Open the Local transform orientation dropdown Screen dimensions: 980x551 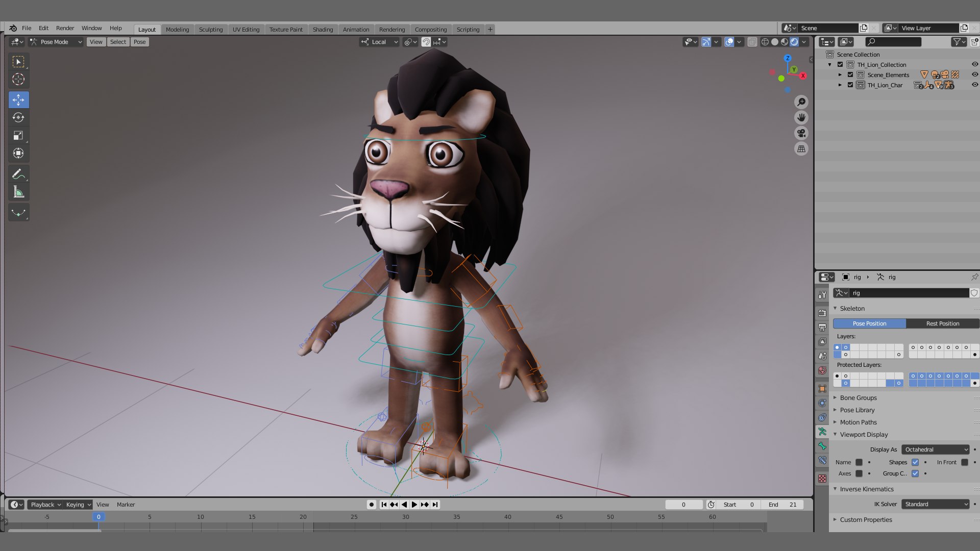click(x=379, y=42)
